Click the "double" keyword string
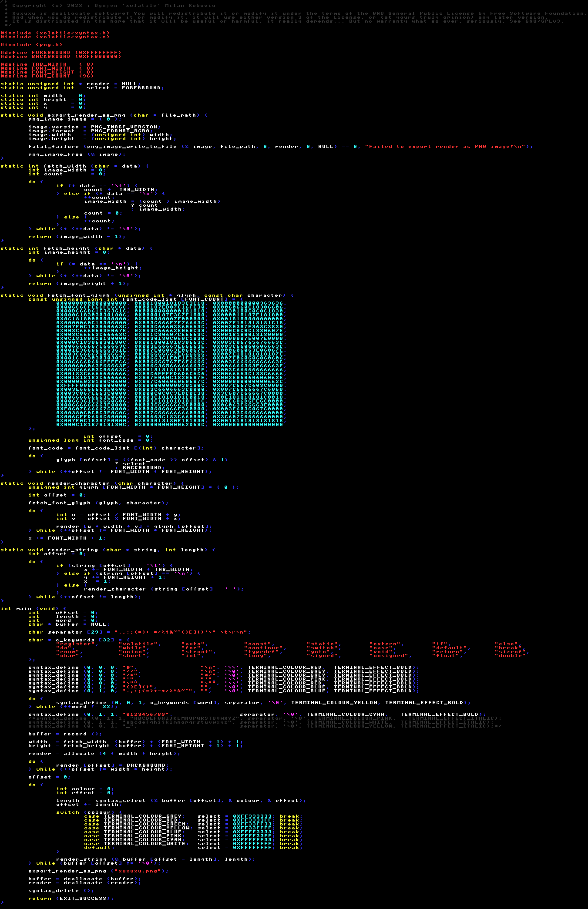This screenshot has height=909, width=588. click(510, 656)
